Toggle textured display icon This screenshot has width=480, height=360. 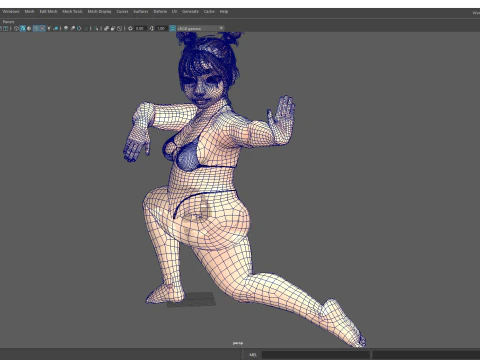pos(42,28)
